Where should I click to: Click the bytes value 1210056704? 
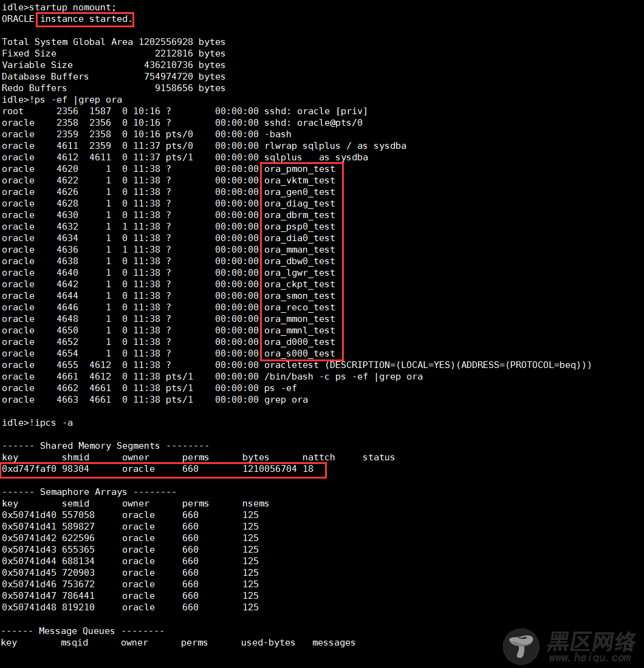tap(269, 469)
